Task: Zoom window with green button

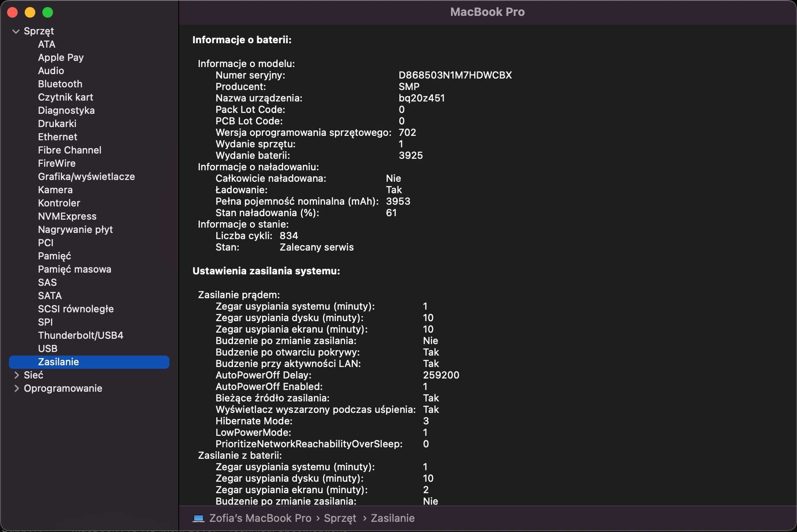Action: [x=48, y=13]
